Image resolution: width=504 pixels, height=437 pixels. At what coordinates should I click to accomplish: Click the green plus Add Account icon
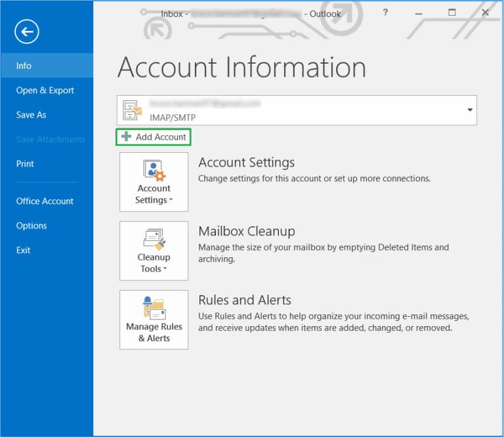(126, 136)
